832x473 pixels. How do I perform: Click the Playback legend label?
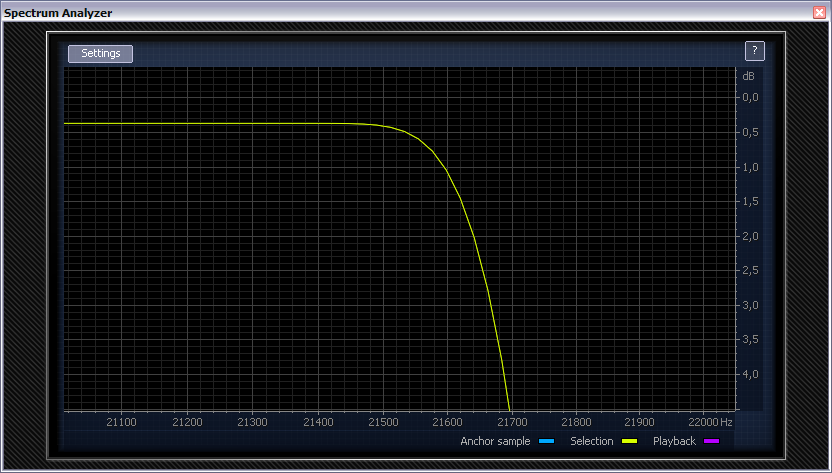tap(674, 441)
